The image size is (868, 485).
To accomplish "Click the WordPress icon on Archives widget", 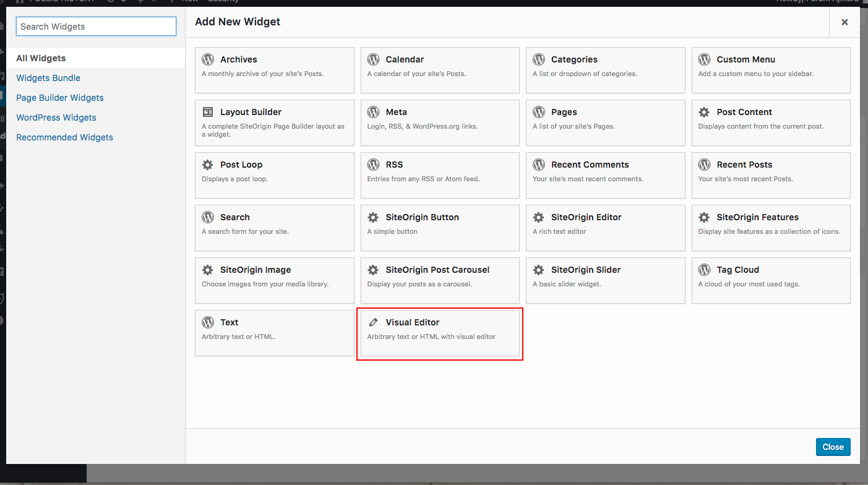I will pyautogui.click(x=208, y=59).
